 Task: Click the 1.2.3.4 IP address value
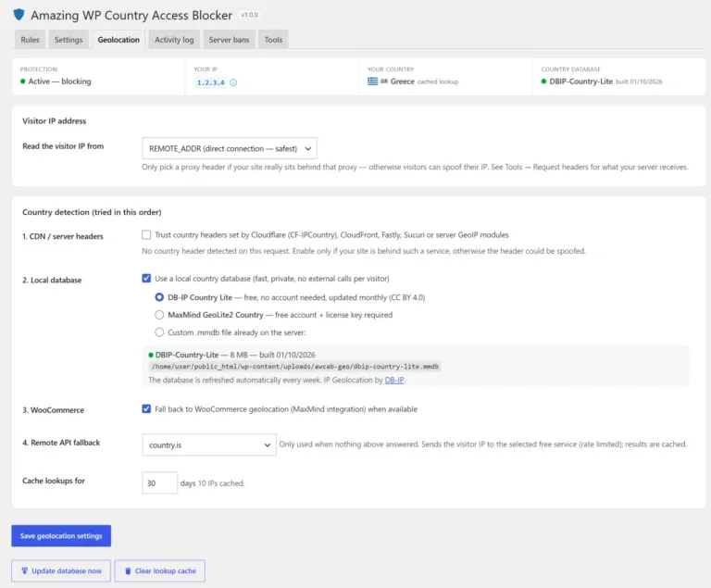coord(210,82)
